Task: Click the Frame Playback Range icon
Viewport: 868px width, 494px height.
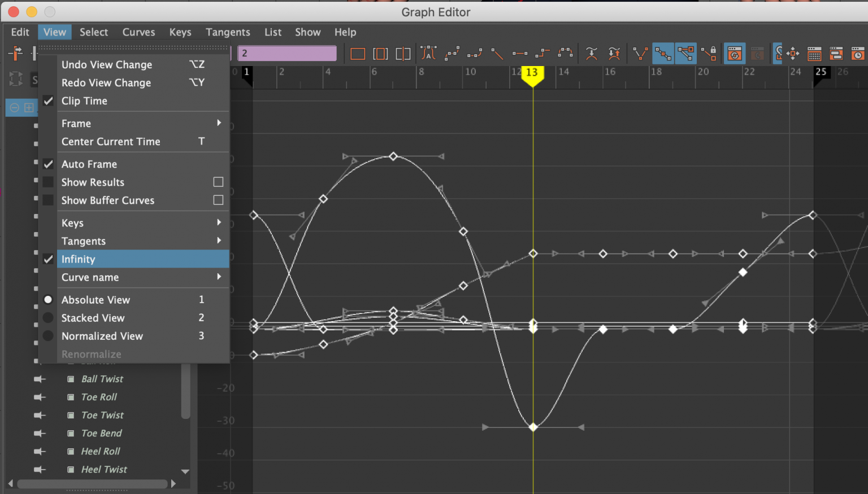Action: point(380,54)
